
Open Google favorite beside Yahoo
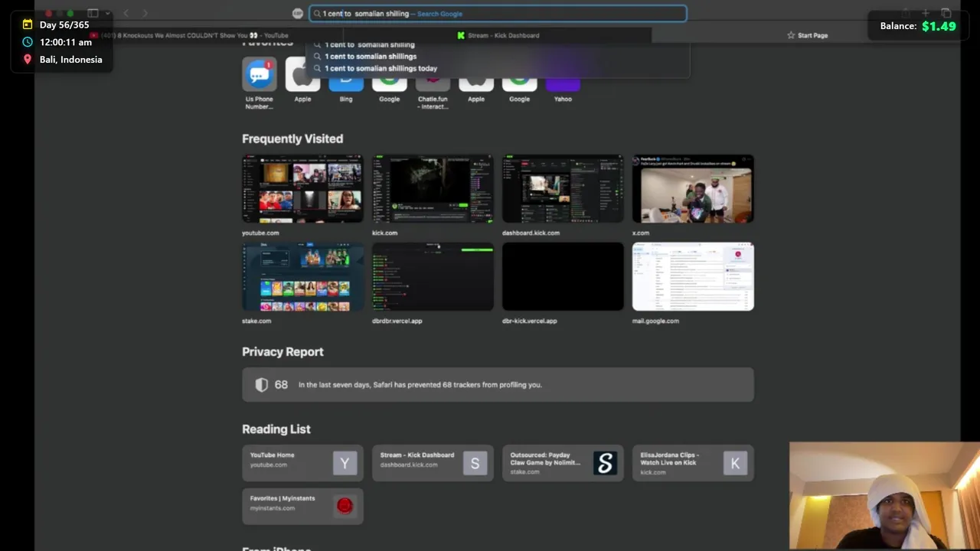click(x=519, y=83)
